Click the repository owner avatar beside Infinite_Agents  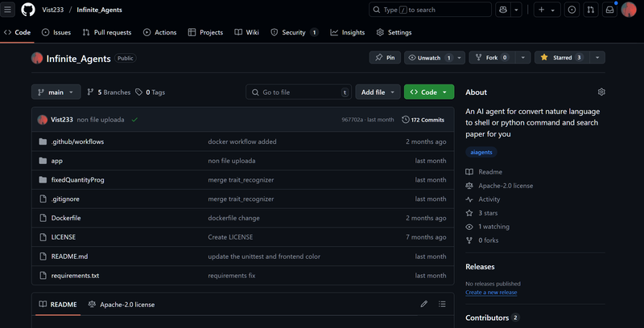(37, 58)
